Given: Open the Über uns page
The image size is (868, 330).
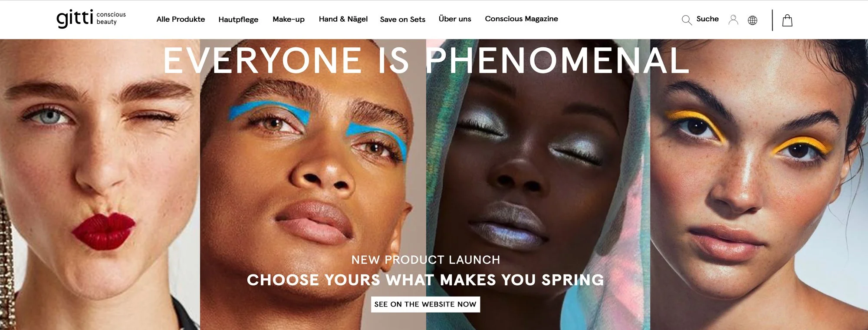Looking at the screenshot, I should (455, 19).
